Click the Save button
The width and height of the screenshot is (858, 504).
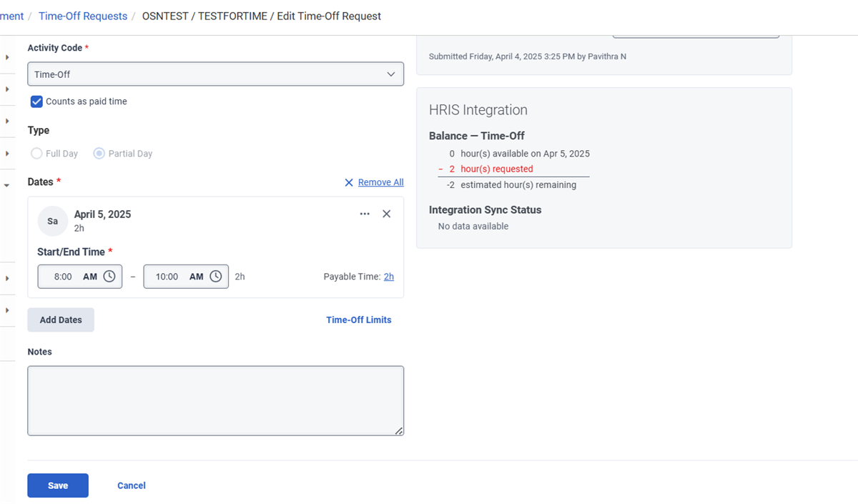point(58,485)
